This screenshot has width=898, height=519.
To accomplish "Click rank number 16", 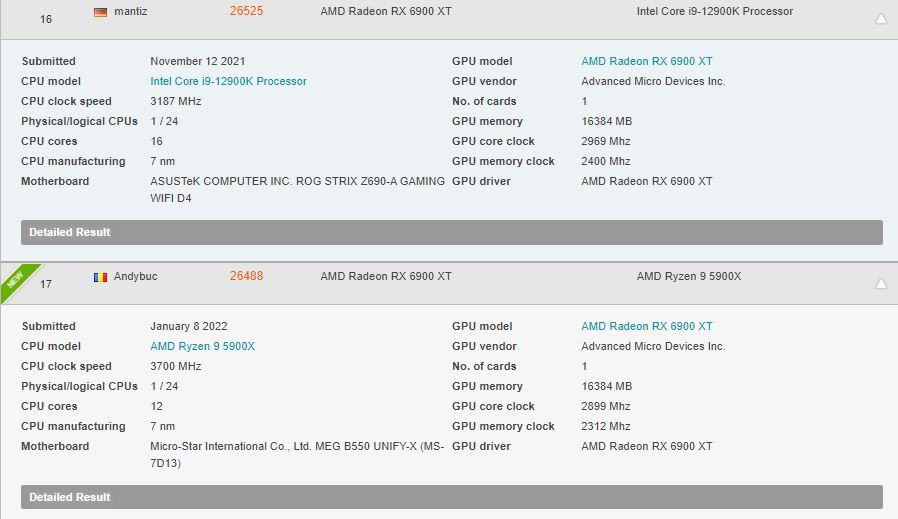I will click(x=46, y=19).
